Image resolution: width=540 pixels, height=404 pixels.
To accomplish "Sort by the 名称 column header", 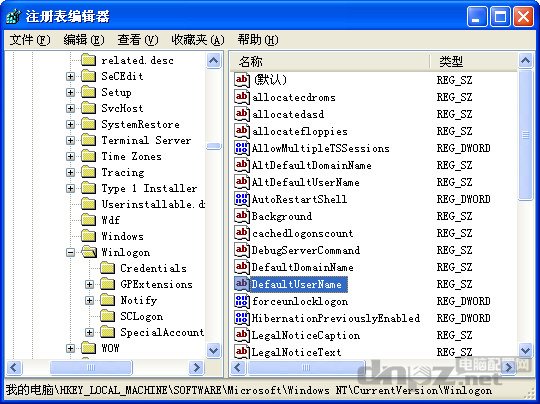I will pyautogui.click(x=330, y=62).
